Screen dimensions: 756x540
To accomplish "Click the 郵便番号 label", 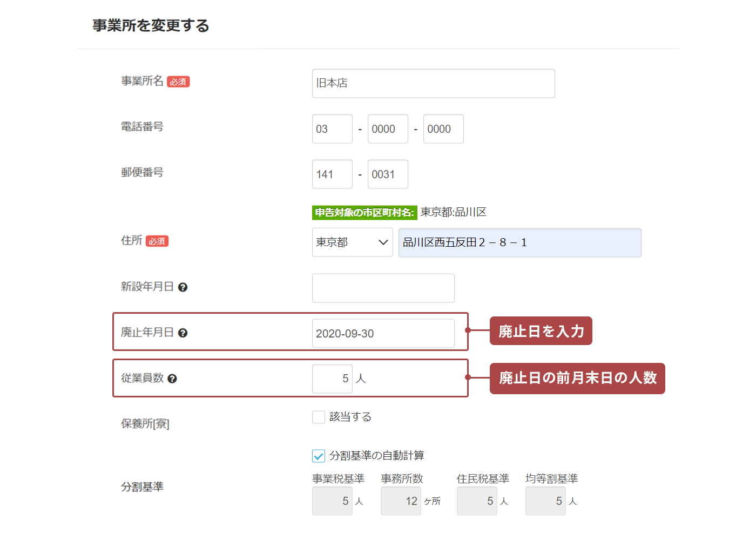I will point(142,172).
